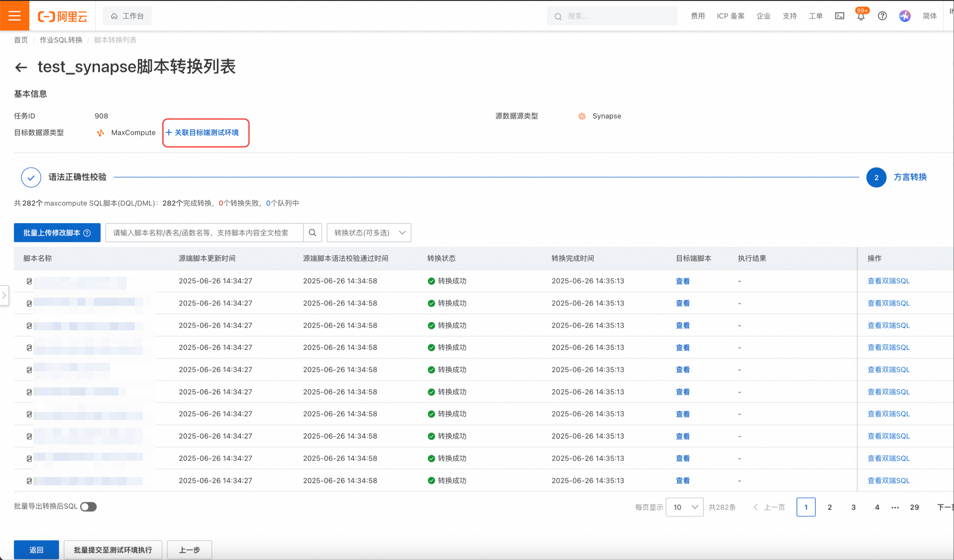
Task: Click 脚本名称 column header
Action: [37, 259]
